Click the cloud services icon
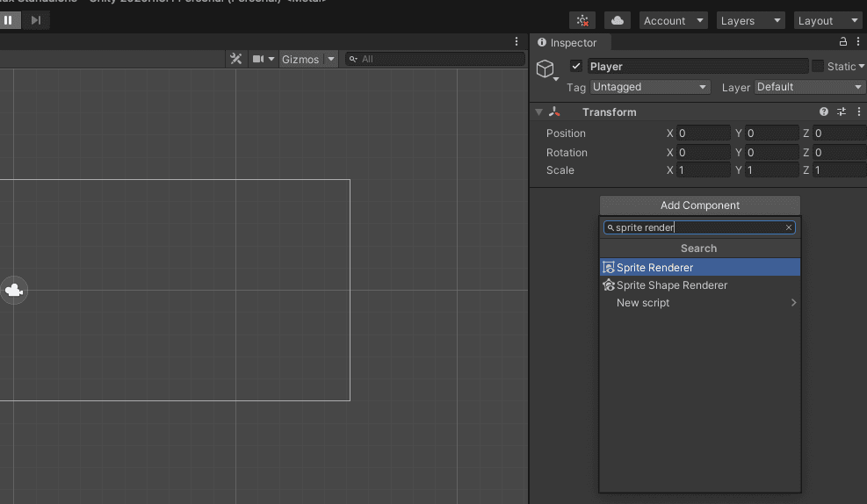Viewport: 867px width, 504px height. [x=617, y=20]
